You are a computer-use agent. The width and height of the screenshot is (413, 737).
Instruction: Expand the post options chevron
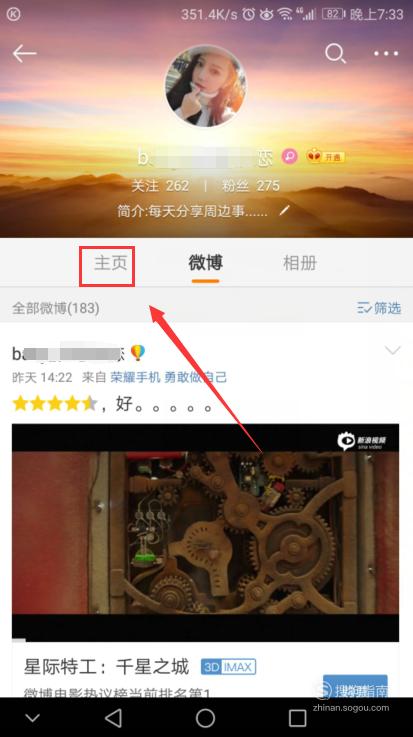tap(392, 350)
